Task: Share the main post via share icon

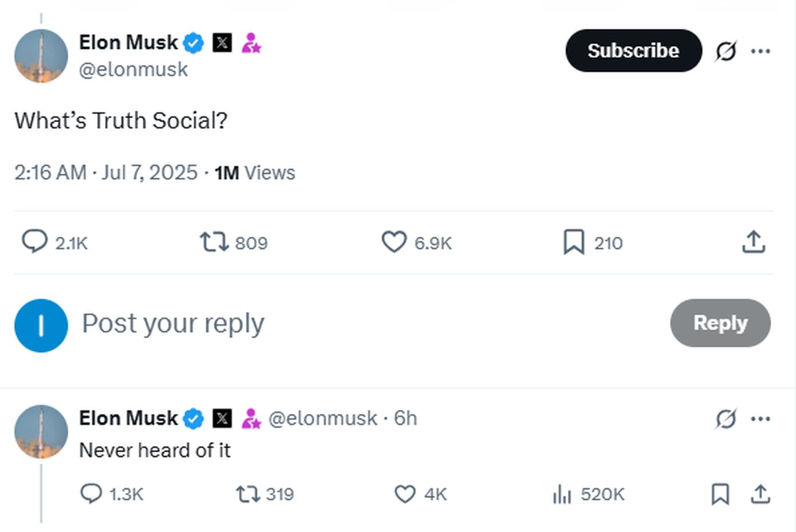Action: tap(754, 242)
